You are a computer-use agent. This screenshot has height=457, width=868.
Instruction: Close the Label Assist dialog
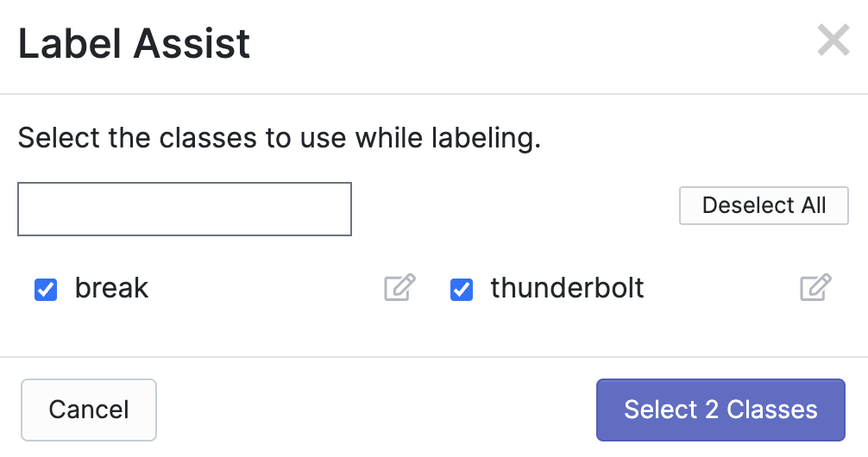(x=833, y=41)
